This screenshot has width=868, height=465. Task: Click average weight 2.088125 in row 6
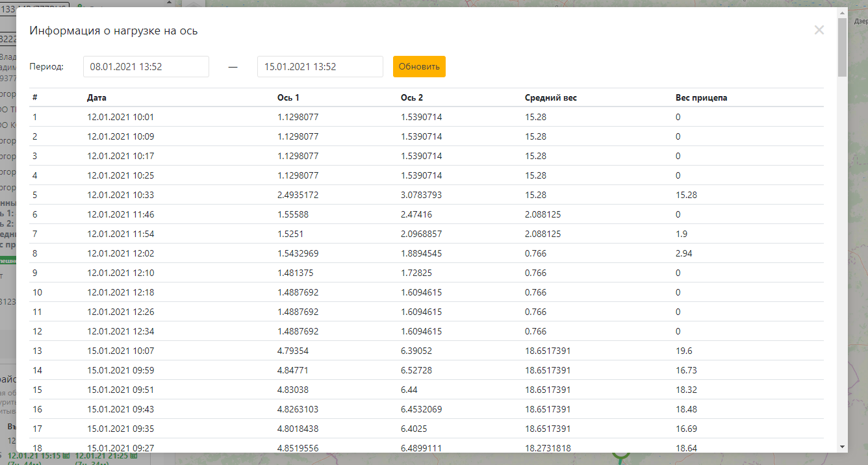pyautogui.click(x=543, y=214)
